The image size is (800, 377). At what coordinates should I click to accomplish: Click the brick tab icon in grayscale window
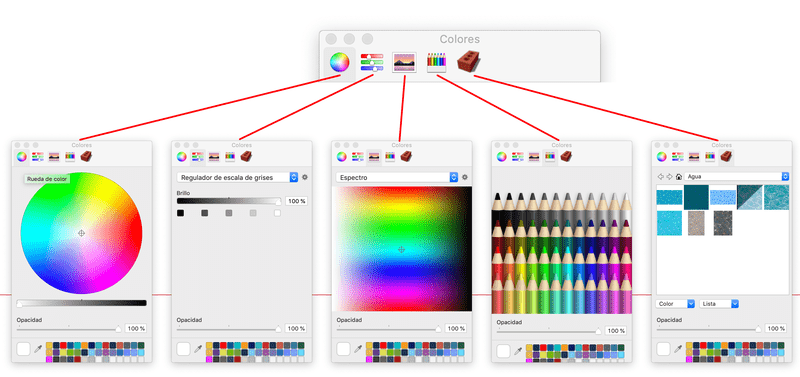coord(246,157)
